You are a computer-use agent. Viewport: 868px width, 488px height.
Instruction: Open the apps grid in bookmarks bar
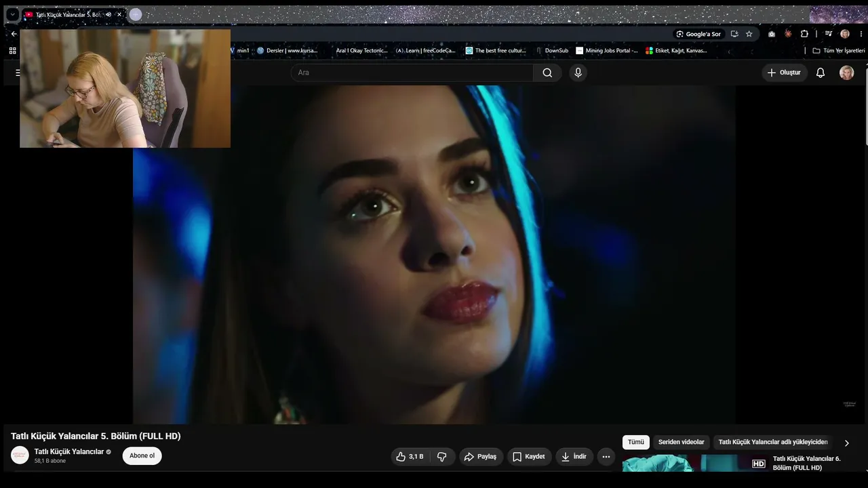12,51
